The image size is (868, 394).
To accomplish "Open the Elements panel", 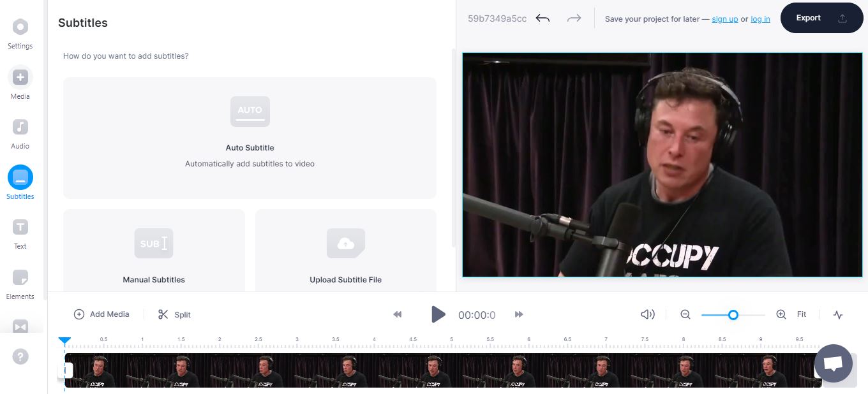I will pyautogui.click(x=20, y=284).
